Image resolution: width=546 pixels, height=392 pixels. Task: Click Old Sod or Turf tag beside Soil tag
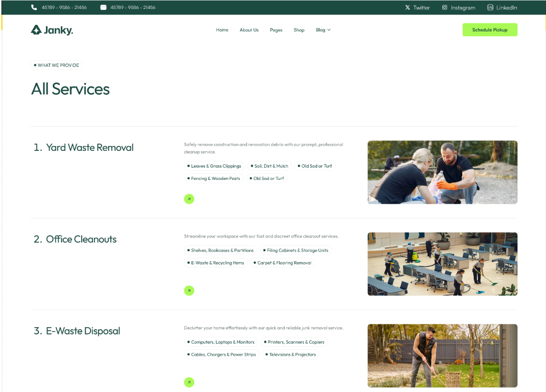pyautogui.click(x=315, y=166)
